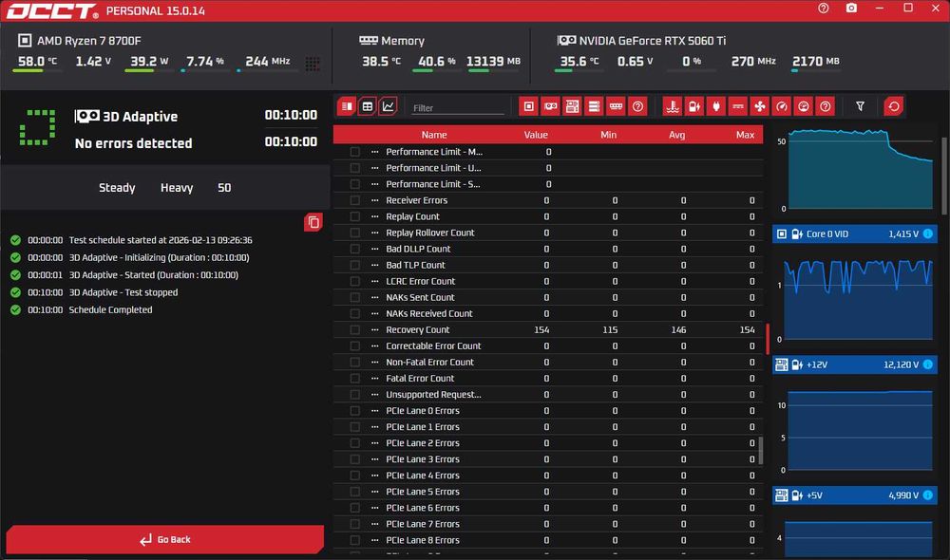
Task: Click '3D Adaptive - Test stopped' log entry
Action: pyautogui.click(x=123, y=292)
